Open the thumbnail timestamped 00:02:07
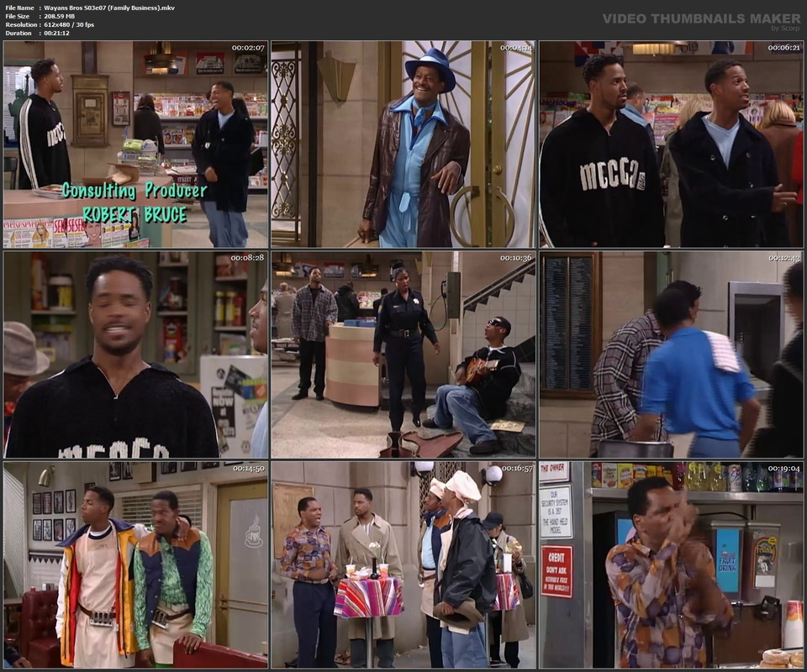The height and width of the screenshot is (672, 807). click(136, 144)
